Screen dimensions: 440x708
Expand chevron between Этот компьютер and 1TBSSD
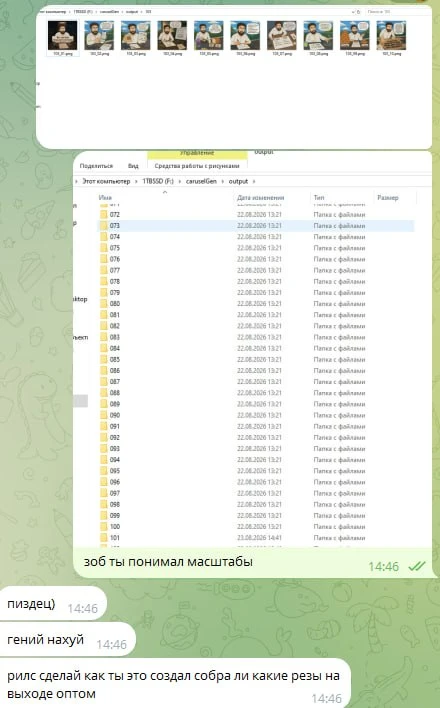click(x=136, y=181)
